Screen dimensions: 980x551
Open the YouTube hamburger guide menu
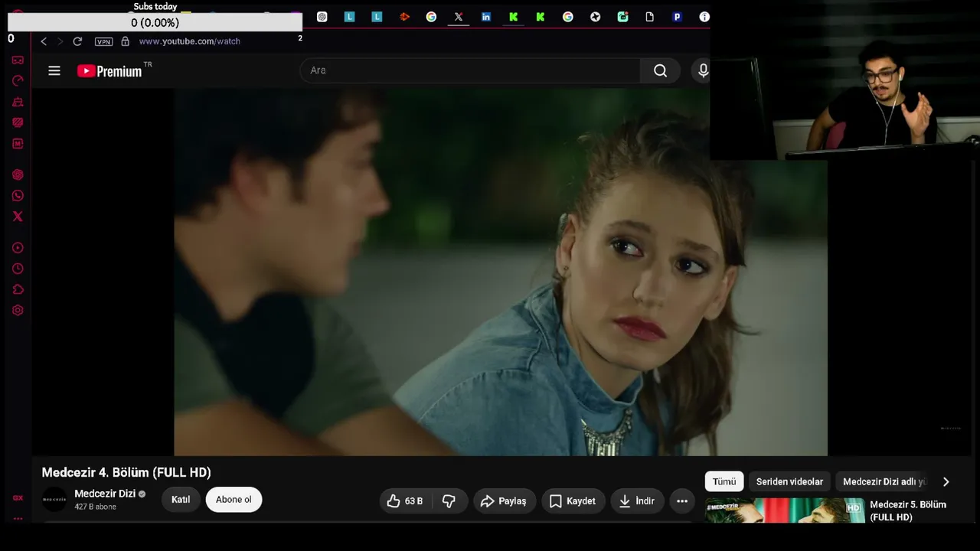click(54, 70)
